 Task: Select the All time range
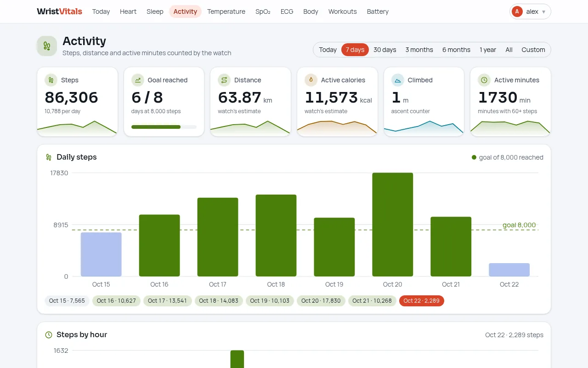(x=509, y=50)
